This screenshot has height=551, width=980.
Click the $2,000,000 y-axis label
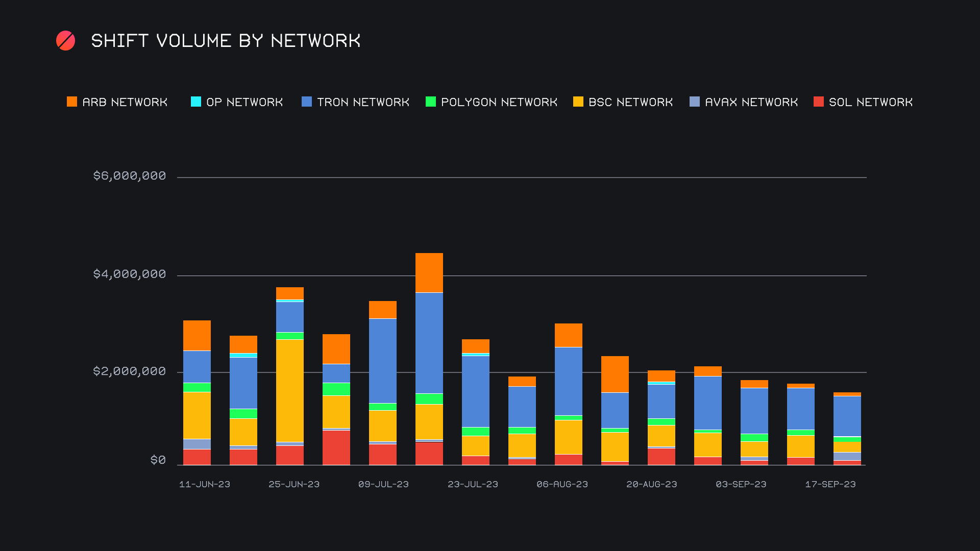pos(130,371)
